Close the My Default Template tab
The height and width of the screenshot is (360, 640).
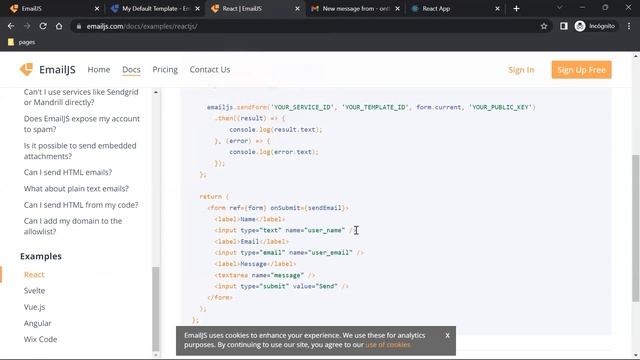(x=198, y=9)
